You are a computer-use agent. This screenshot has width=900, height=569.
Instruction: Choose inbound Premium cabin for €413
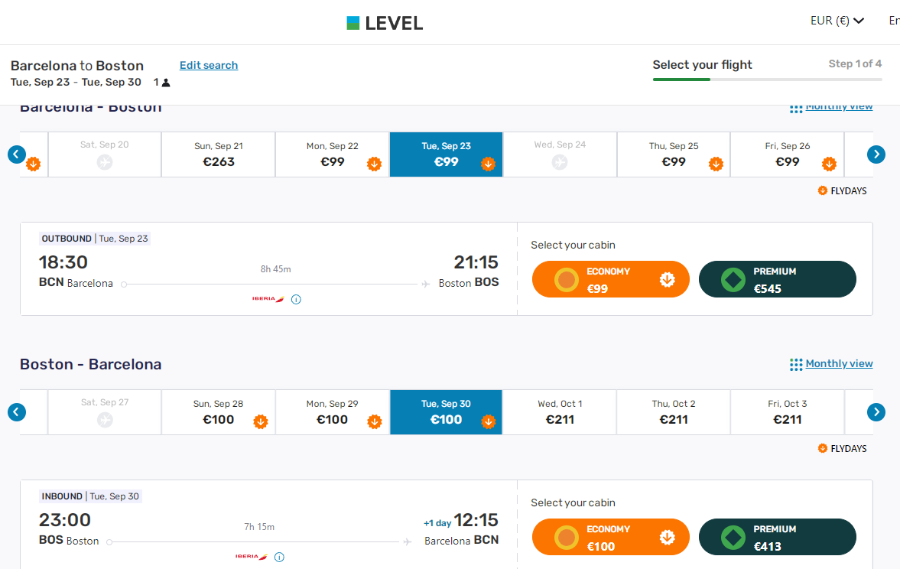click(777, 537)
